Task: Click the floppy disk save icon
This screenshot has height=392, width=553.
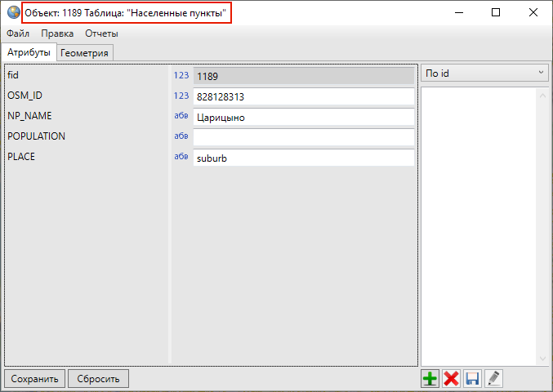Action: coord(472,379)
